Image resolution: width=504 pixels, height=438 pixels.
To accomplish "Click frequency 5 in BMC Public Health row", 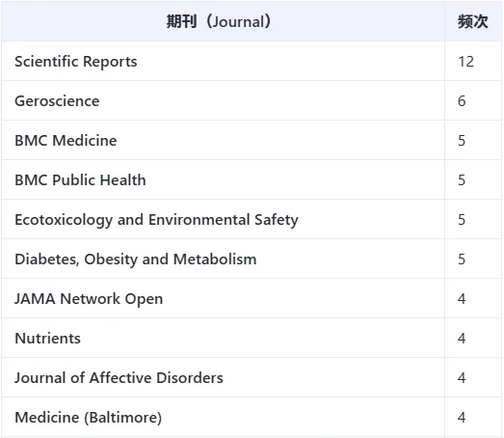I will pos(462,180).
